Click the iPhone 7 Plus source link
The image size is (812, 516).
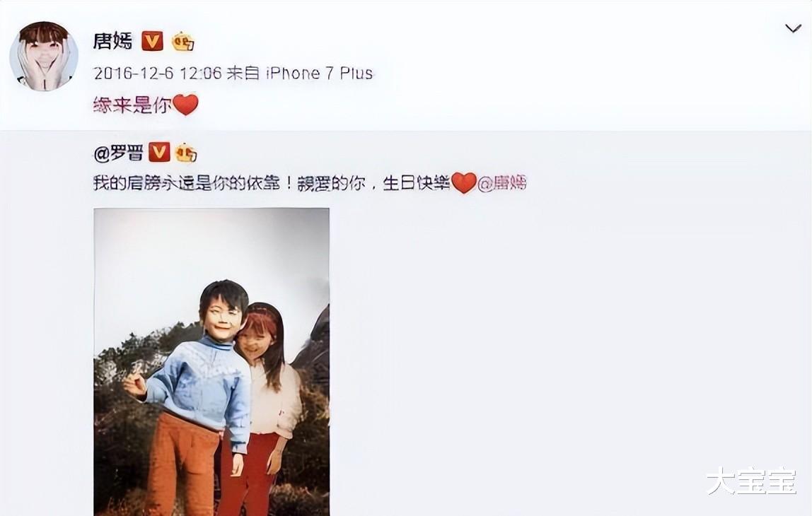tap(320, 73)
